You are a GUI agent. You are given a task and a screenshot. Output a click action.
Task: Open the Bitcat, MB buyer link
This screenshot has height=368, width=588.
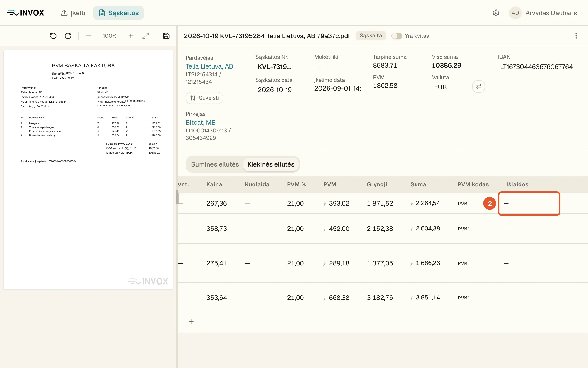[x=201, y=122]
